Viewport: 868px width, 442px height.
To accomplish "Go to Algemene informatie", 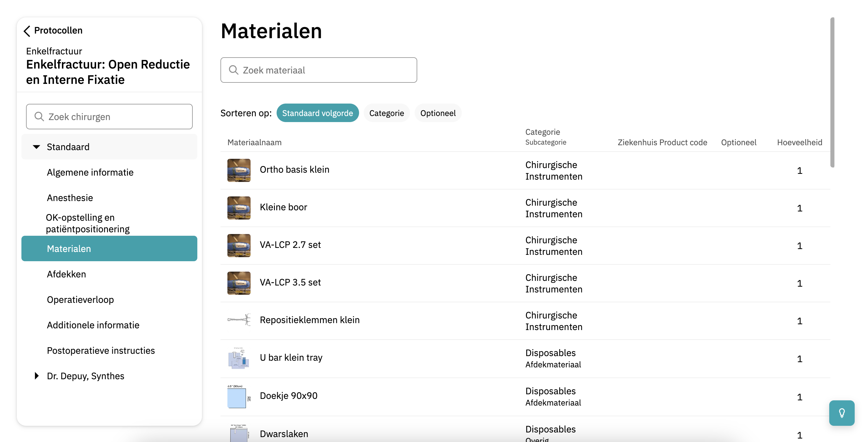I will [x=90, y=172].
